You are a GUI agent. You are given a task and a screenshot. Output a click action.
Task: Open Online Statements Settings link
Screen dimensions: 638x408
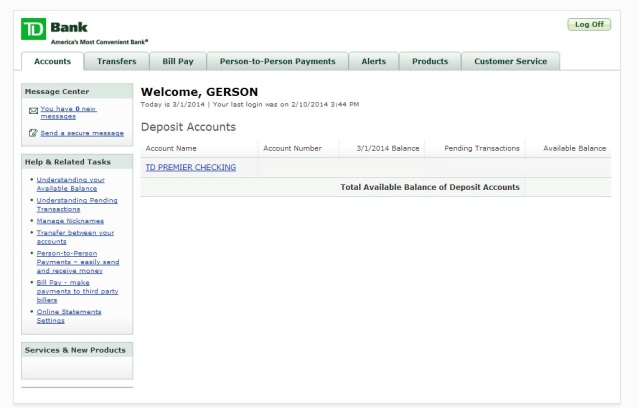click(69, 316)
